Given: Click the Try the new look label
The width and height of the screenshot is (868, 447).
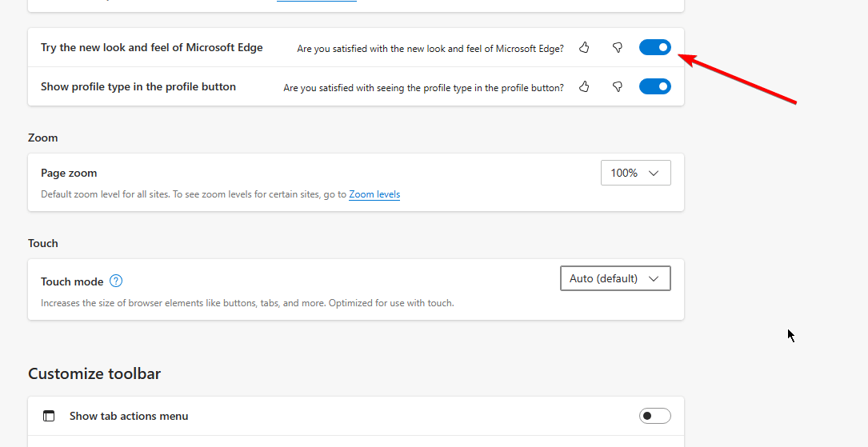Looking at the screenshot, I should pos(152,48).
